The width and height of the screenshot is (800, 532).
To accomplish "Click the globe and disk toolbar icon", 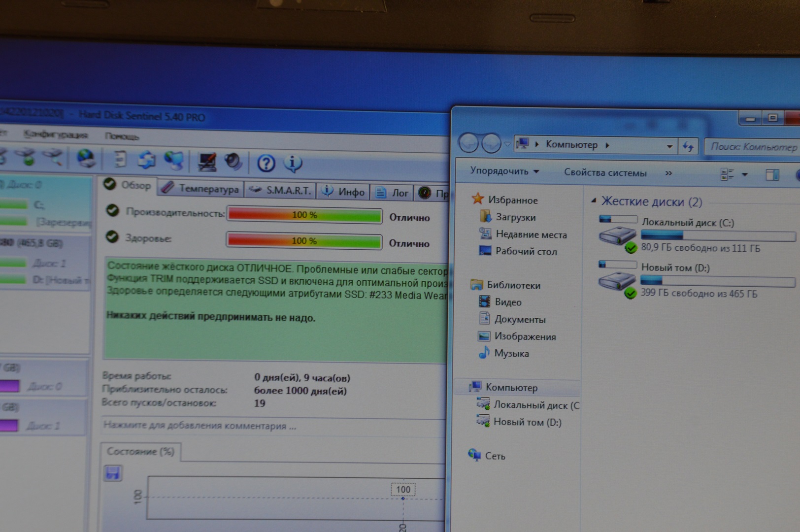I will [x=86, y=159].
